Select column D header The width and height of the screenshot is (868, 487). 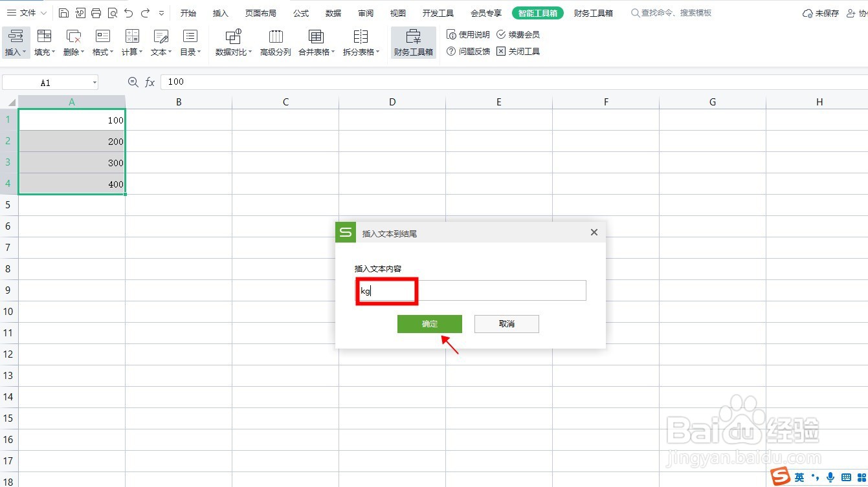392,102
